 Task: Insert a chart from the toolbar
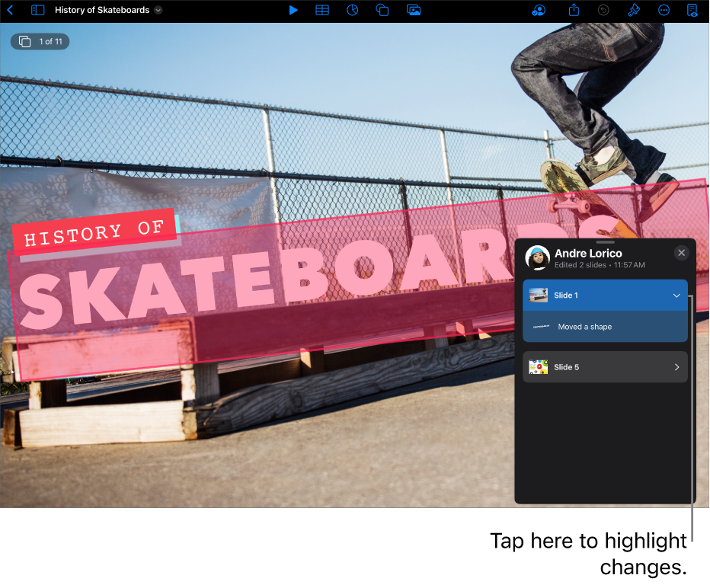(352, 11)
